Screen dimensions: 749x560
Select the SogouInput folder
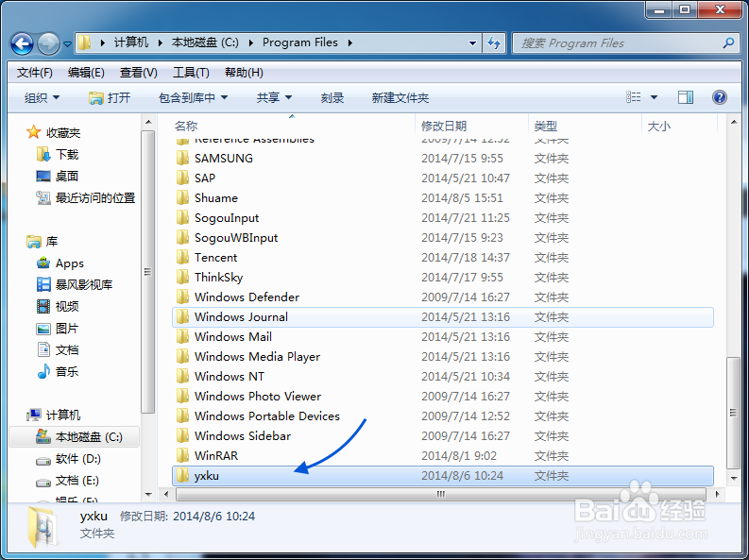tap(227, 218)
